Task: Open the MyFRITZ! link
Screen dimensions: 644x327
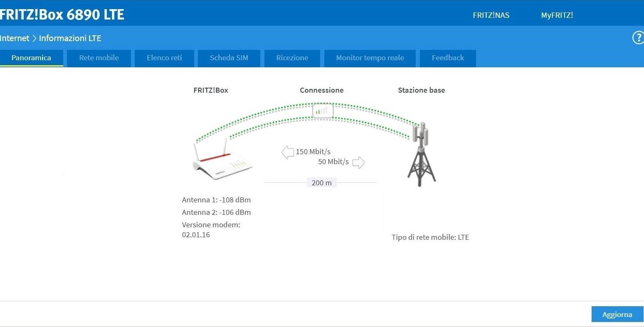Action: tap(557, 15)
